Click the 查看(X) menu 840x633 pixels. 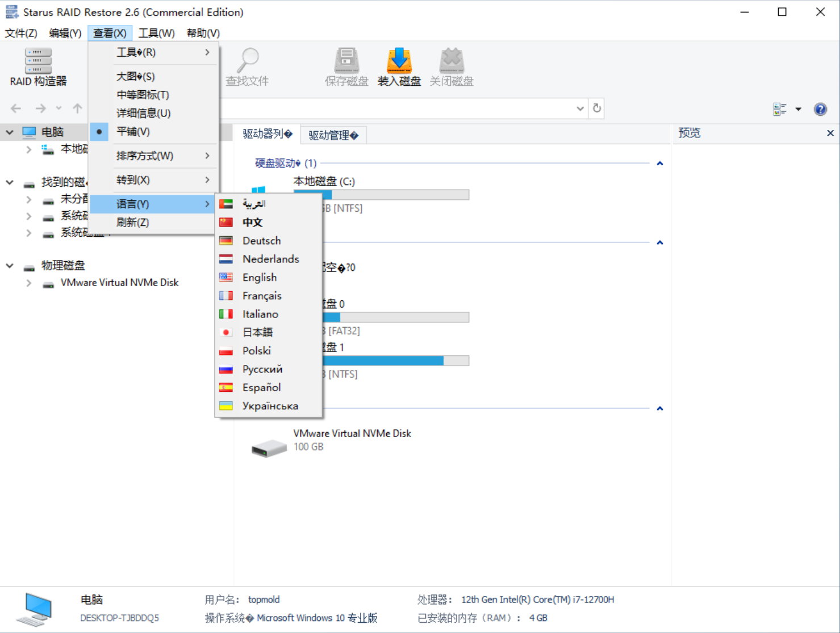pos(110,33)
